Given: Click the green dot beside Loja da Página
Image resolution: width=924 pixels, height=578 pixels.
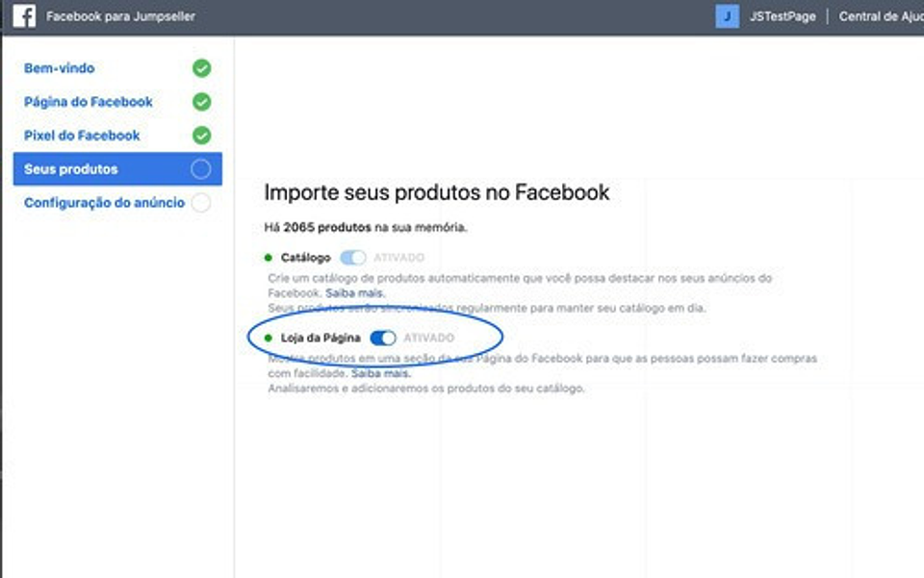Looking at the screenshot, I should pyautogui.click(x=269, y=338).
